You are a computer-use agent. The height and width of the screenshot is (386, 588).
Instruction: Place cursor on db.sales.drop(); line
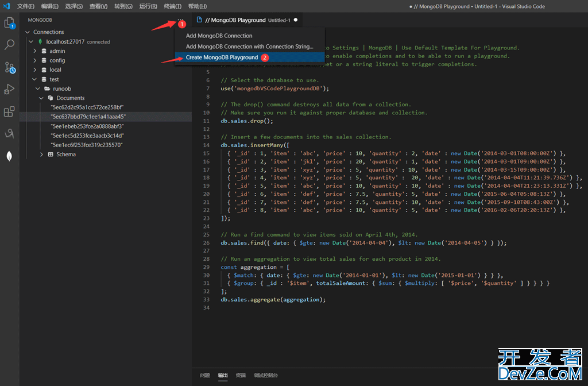point(247,121)
